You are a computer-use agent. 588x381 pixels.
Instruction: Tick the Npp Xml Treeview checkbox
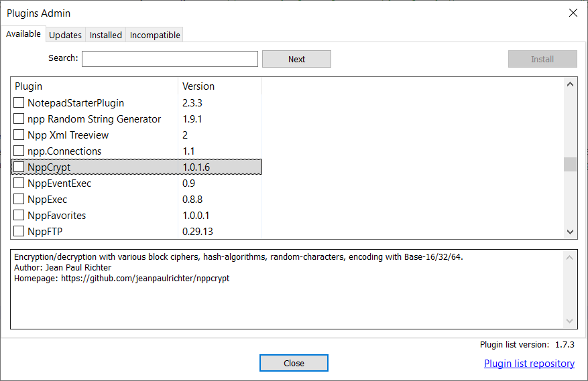pos(19,135)
